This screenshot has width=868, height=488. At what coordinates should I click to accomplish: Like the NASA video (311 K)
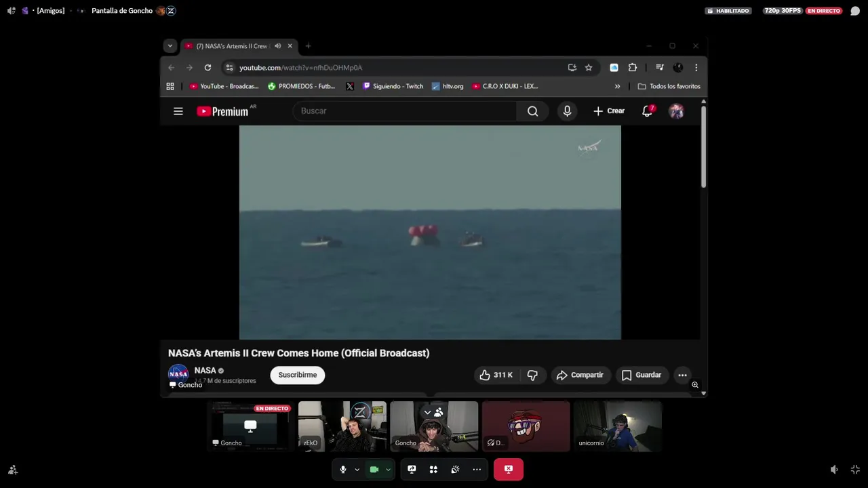(496, 375)
